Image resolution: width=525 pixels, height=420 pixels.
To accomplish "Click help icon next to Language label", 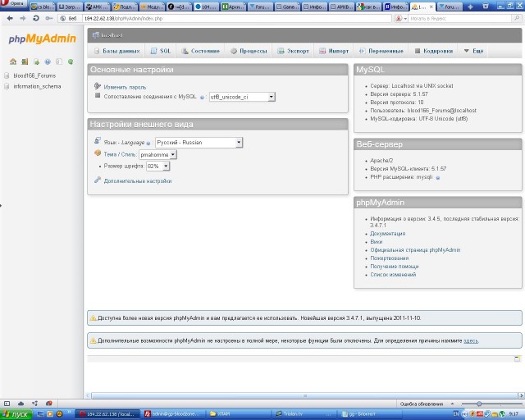I will (148, 144).
